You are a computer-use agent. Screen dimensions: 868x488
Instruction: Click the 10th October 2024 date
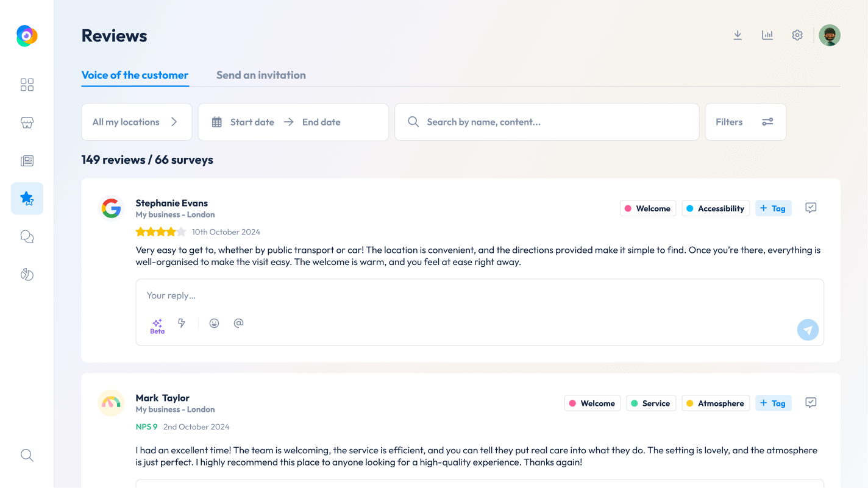[x=226, y=232]
